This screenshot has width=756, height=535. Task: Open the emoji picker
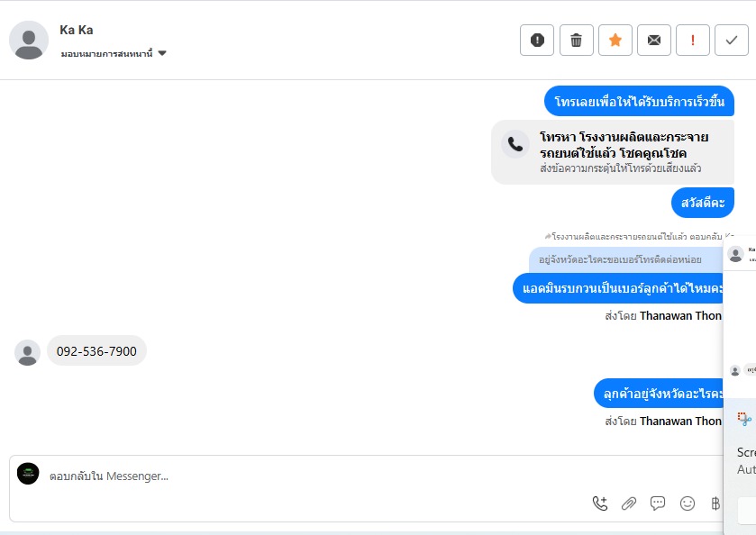click(x=688, y=503)
